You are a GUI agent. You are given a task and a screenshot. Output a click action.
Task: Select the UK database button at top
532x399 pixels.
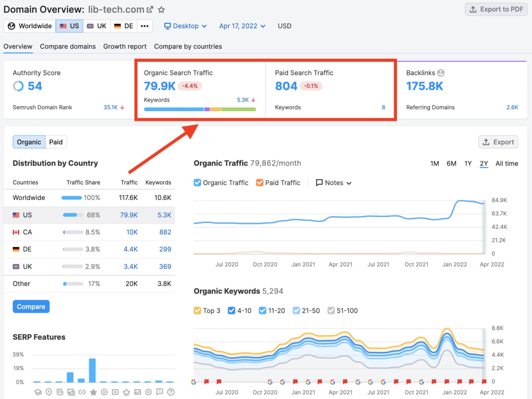pyautogui.click(x=97, y=26)
